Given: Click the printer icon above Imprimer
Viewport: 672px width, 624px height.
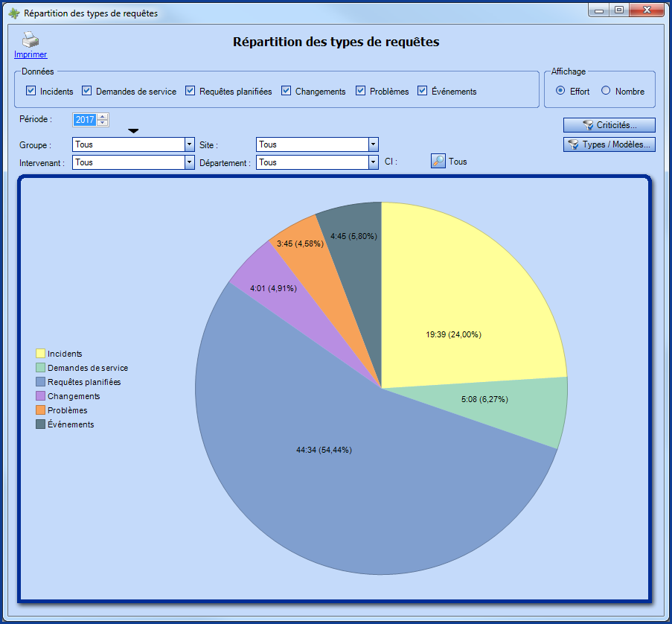Looking at the screenshot, I should pos(30,39).
